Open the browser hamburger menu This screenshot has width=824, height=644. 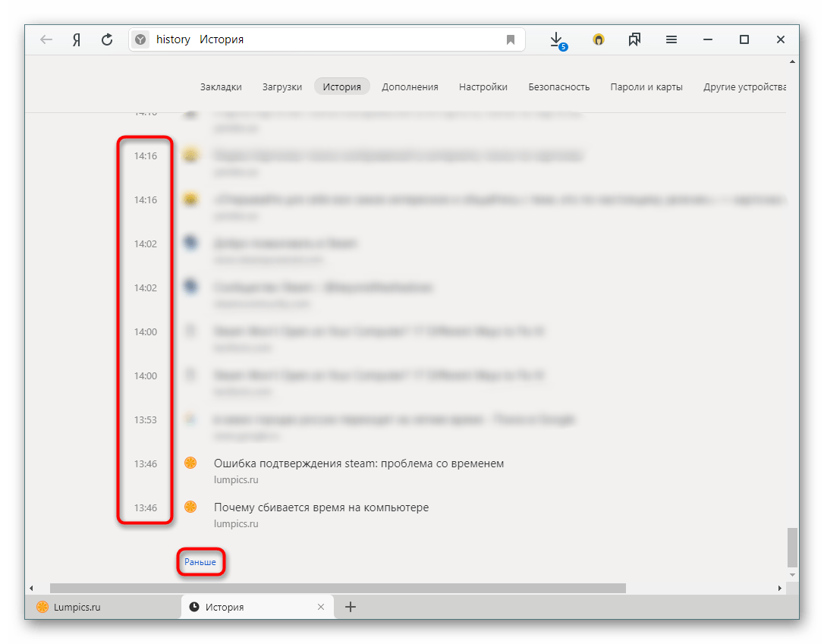point(671,39)
